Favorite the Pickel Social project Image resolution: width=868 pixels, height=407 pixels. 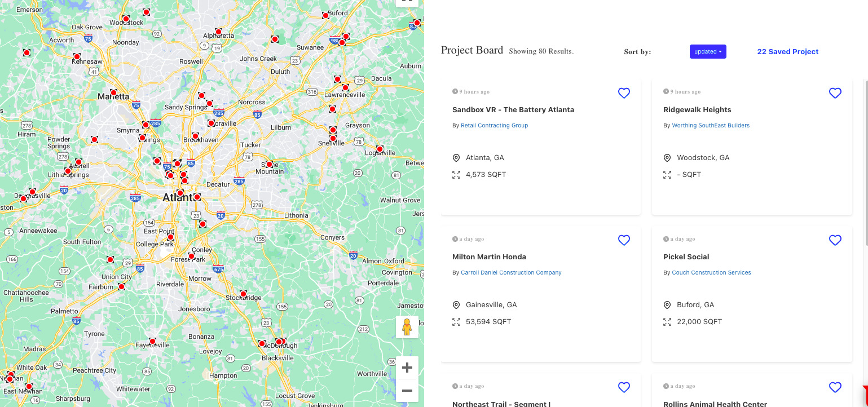click(835, 241)
